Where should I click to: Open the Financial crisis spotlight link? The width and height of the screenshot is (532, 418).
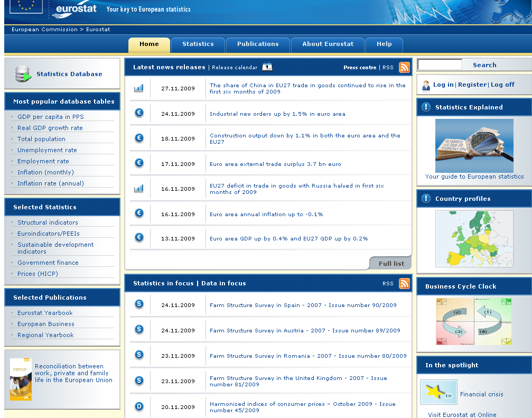click(x=481, y=394)
